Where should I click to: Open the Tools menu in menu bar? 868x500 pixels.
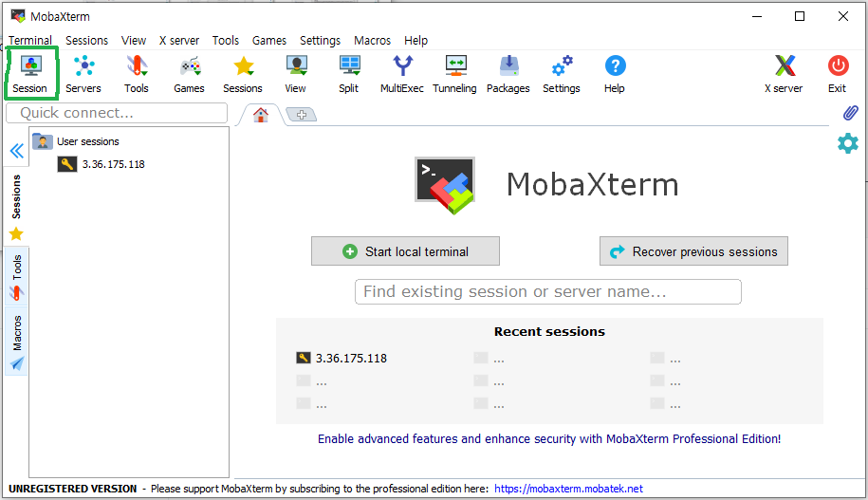click(x=226, y=41)
